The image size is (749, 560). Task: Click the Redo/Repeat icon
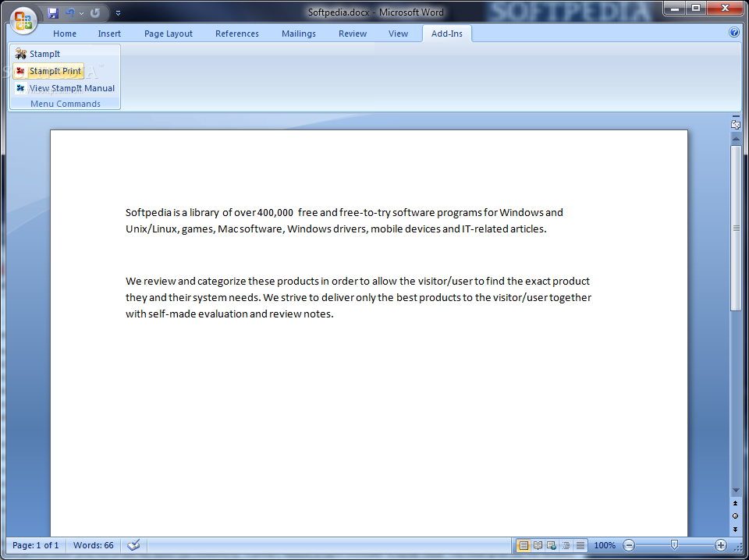pos(95,13)
